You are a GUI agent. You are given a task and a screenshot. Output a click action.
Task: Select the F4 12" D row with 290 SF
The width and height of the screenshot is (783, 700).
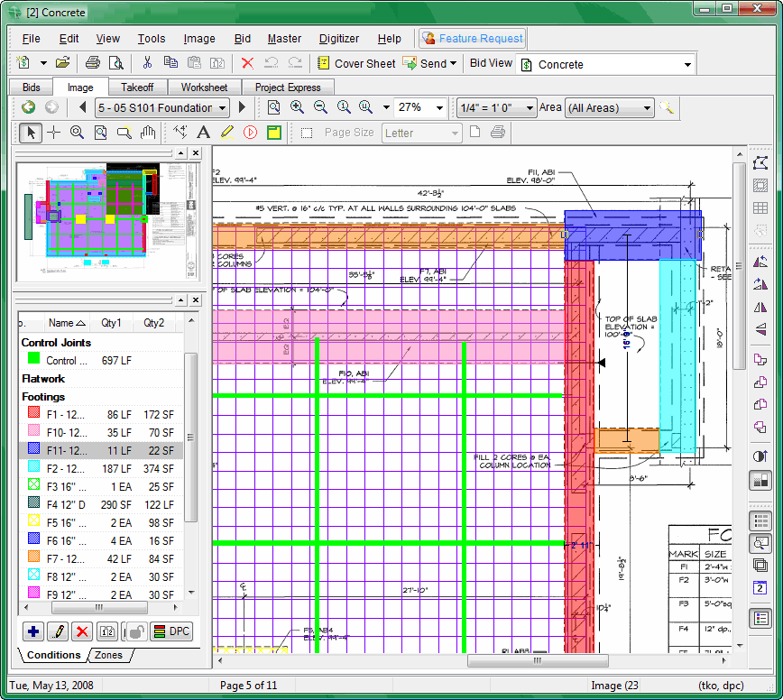(101, 505)
